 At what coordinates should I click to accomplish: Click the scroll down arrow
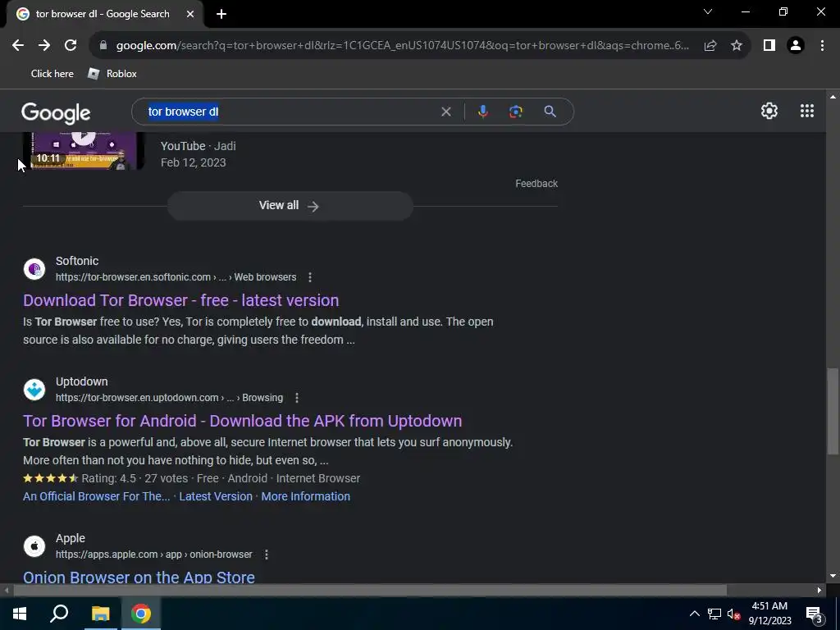833,576
